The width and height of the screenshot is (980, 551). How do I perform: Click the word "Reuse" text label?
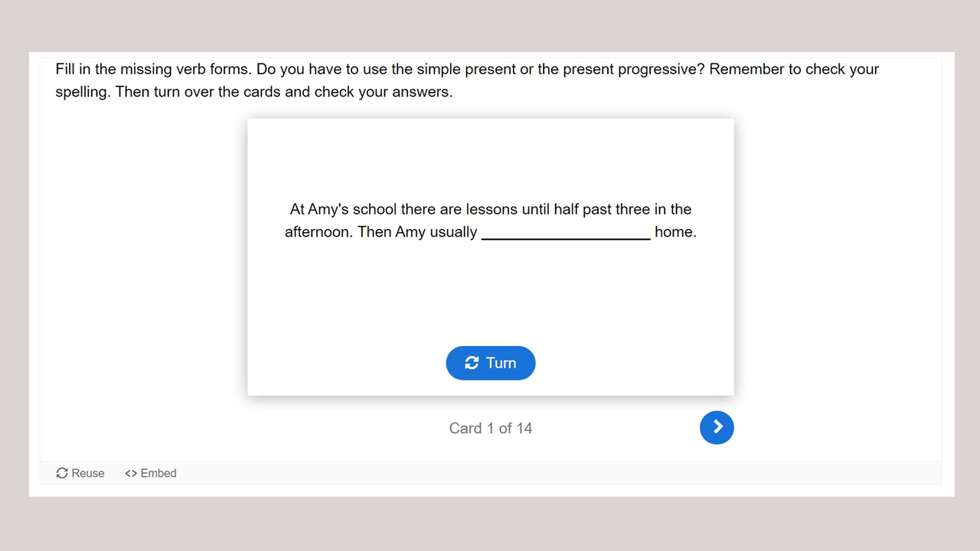coord(88,473)
